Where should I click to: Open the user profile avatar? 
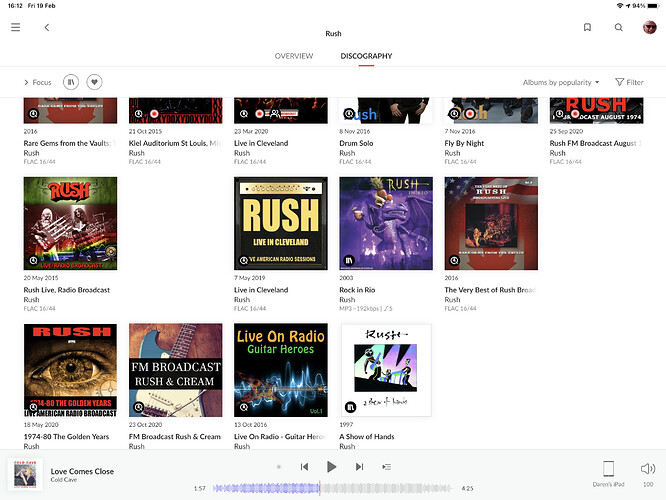(x=649, y=27)
